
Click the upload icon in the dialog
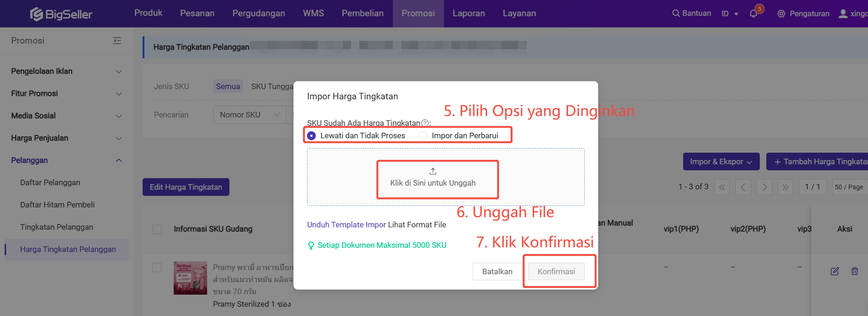point(433,171)
